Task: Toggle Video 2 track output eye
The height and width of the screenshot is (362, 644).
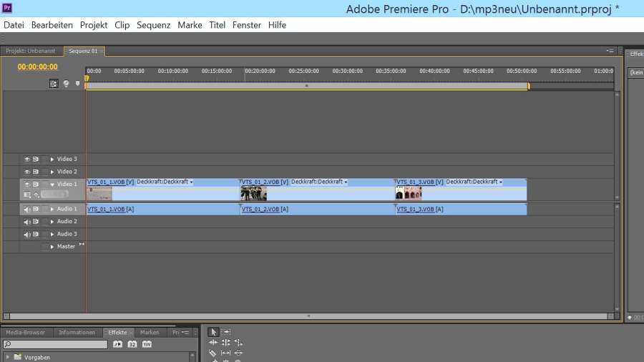Action: pos(27,172)
